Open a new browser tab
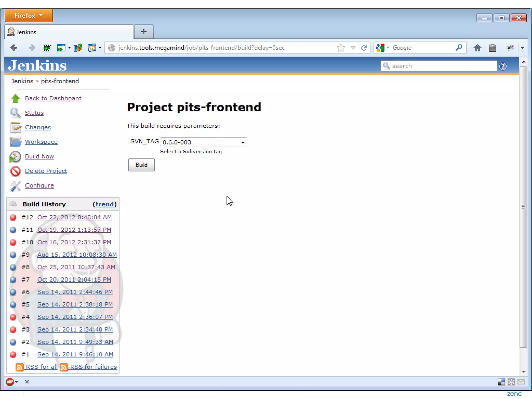The width and height of the screenshot is (532, 399). tap(144, 32)
